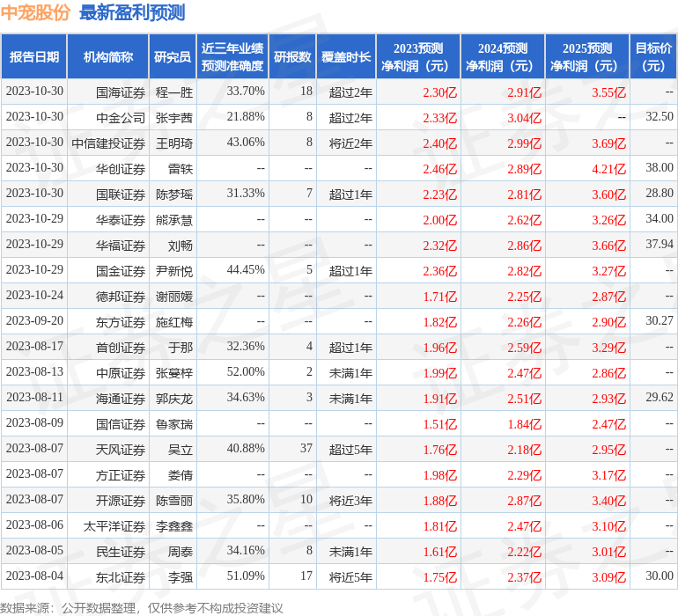
Task: Click researcher name 施红梅
Action: 174,321
